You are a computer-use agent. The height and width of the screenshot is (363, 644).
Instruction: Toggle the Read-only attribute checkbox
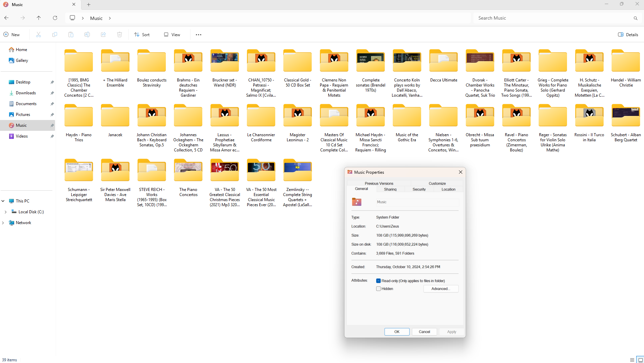[379, 281]
